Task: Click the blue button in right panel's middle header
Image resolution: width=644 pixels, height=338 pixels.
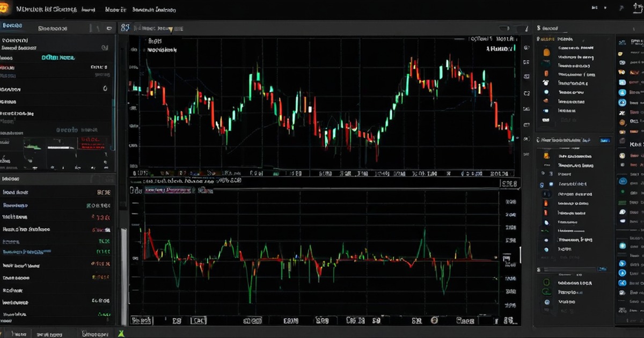Action: 605,140
